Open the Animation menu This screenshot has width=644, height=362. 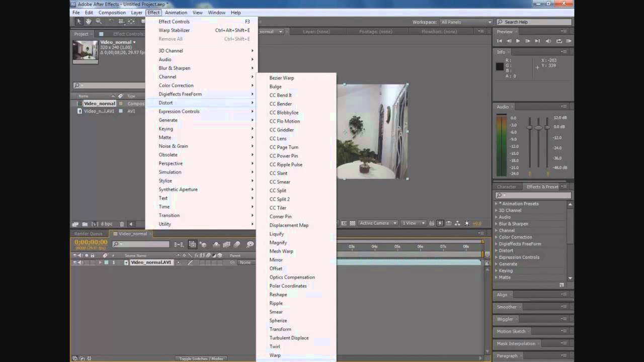[x=176, y=13]
